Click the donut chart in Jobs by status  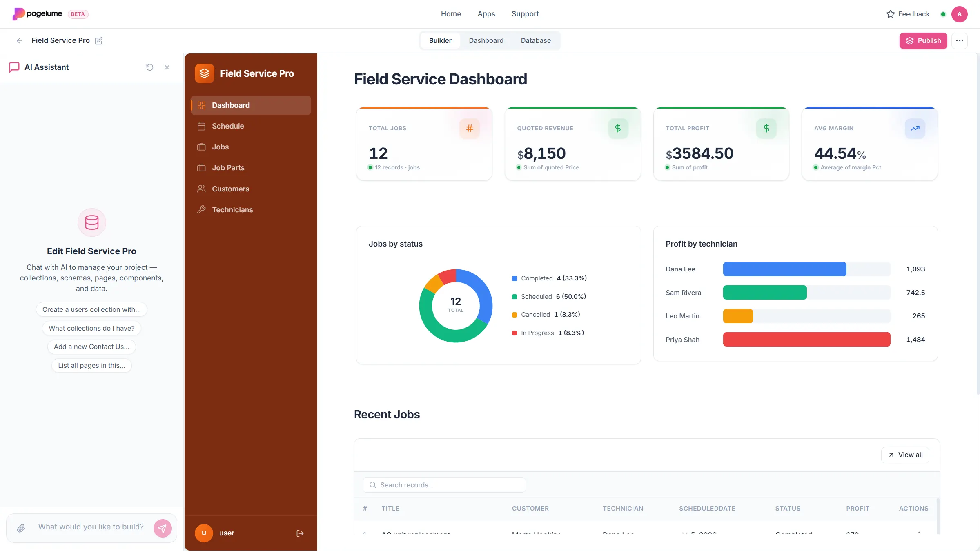tap(456, 306)
